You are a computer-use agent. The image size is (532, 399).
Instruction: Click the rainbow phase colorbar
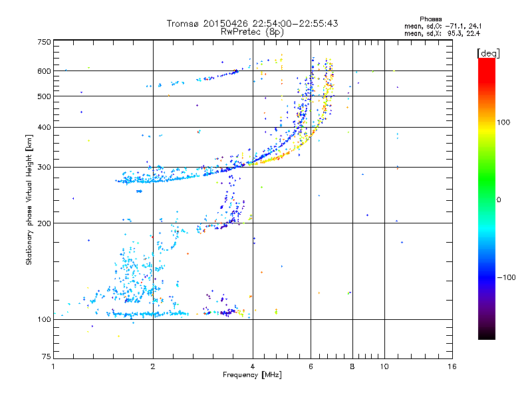487,198
